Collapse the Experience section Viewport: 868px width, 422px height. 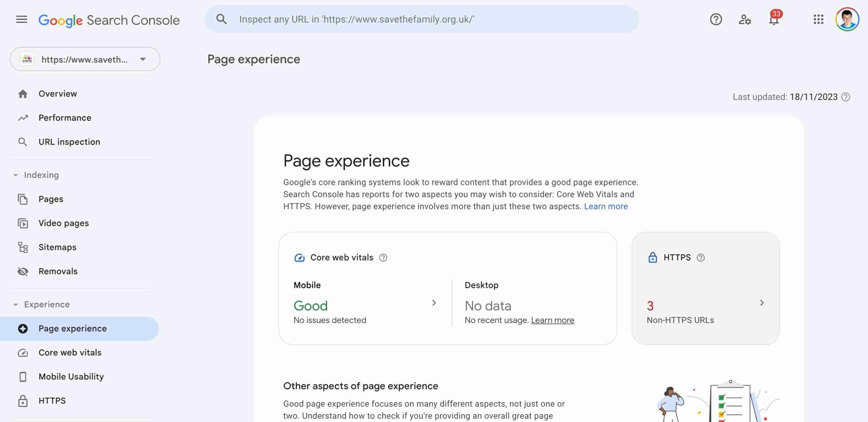click(16, 304)
